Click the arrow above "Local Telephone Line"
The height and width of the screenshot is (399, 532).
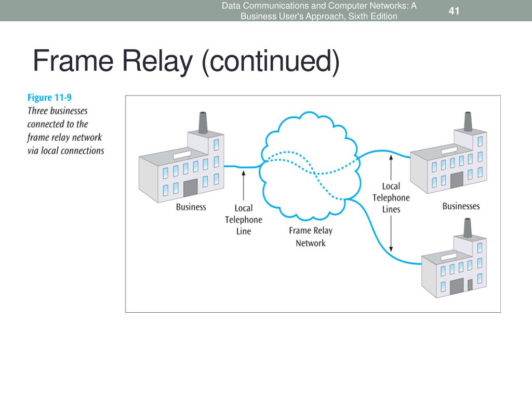pos(243,185)
